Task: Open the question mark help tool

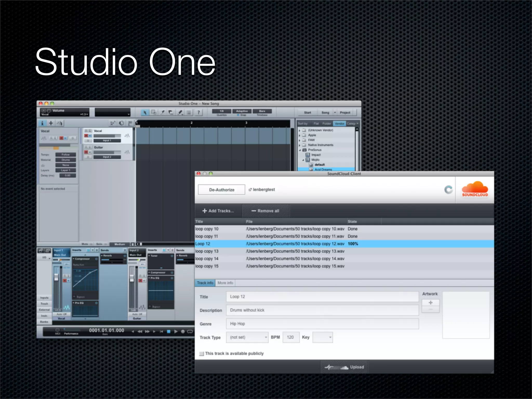Action: 198,112
